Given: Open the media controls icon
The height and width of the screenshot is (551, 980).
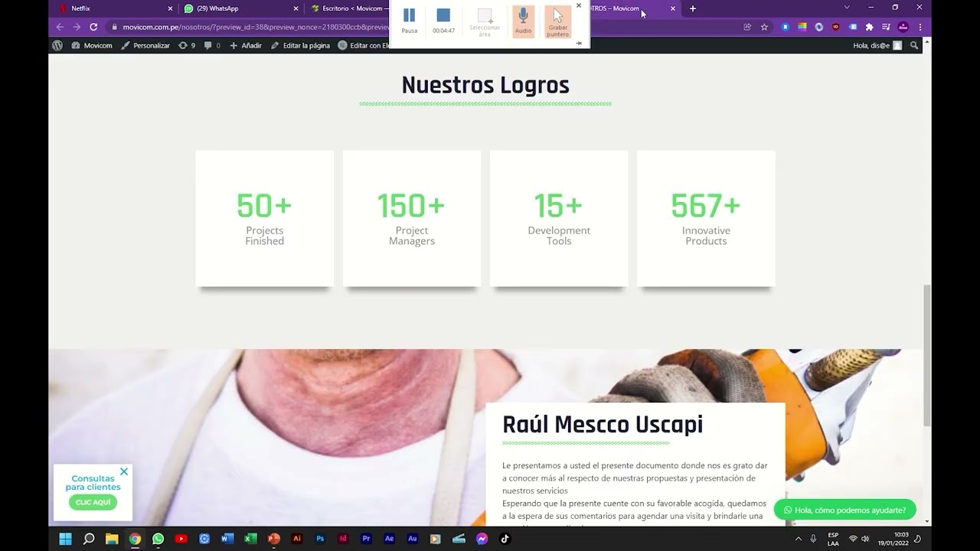Looking at the screenshot, I should 886,27.
